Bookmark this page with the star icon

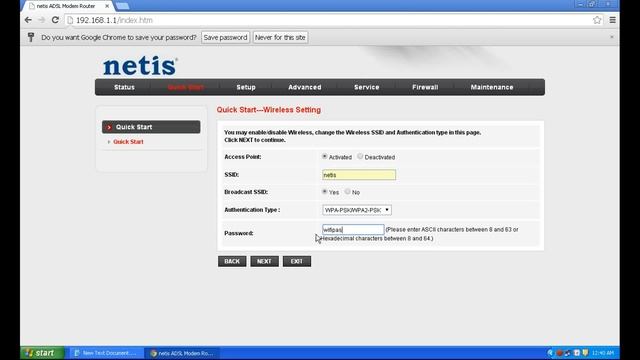597,20
